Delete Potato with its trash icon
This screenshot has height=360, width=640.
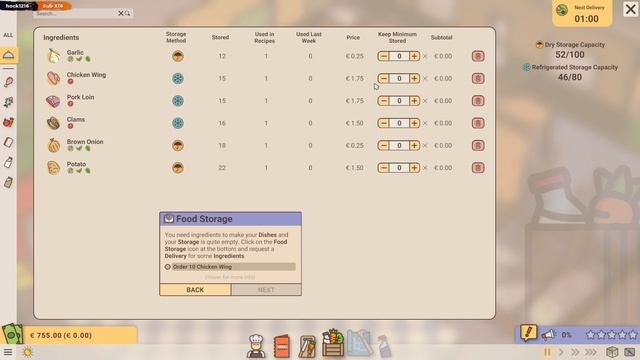(478, 168)
